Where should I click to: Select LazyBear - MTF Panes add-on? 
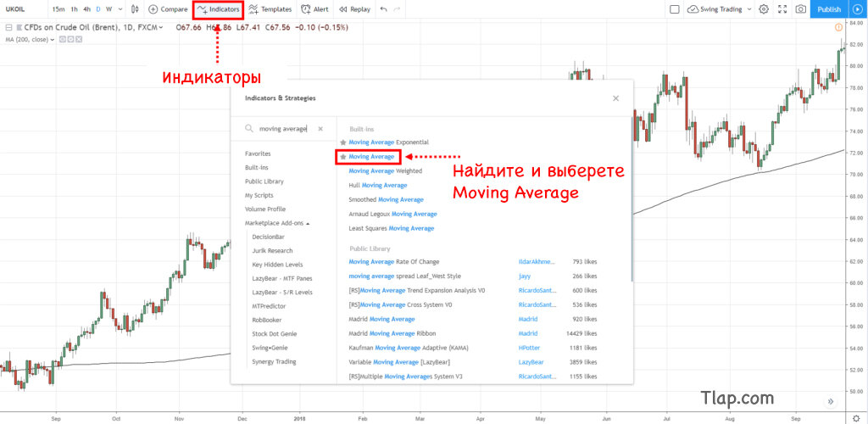coord(281,278)
